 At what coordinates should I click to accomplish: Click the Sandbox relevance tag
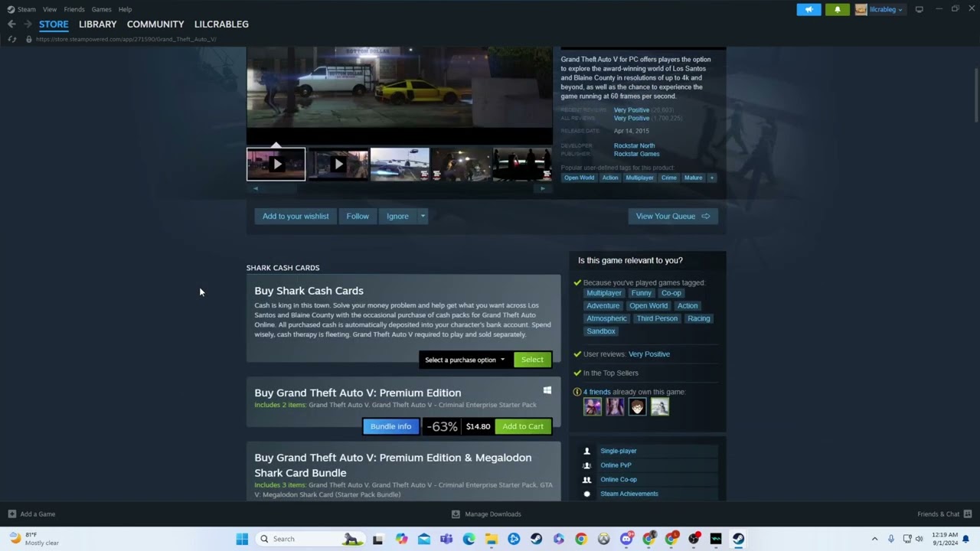(601, 331)
